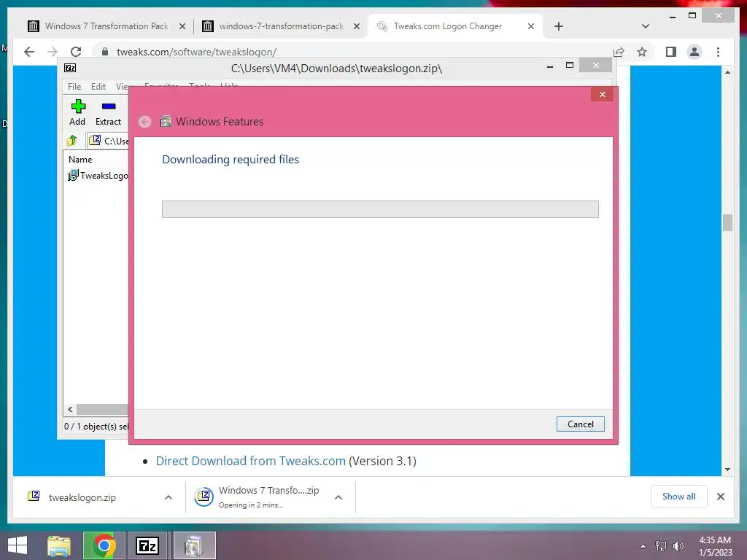This screenshot has height=560, width=747.
Task: Click the up folder icon in 7-Zip
Action: 72,141
